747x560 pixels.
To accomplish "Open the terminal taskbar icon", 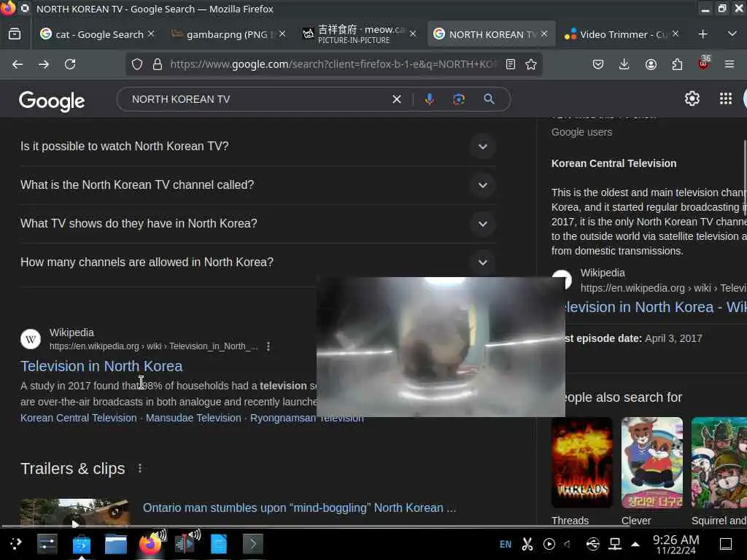I will click(x=253, y=544).
